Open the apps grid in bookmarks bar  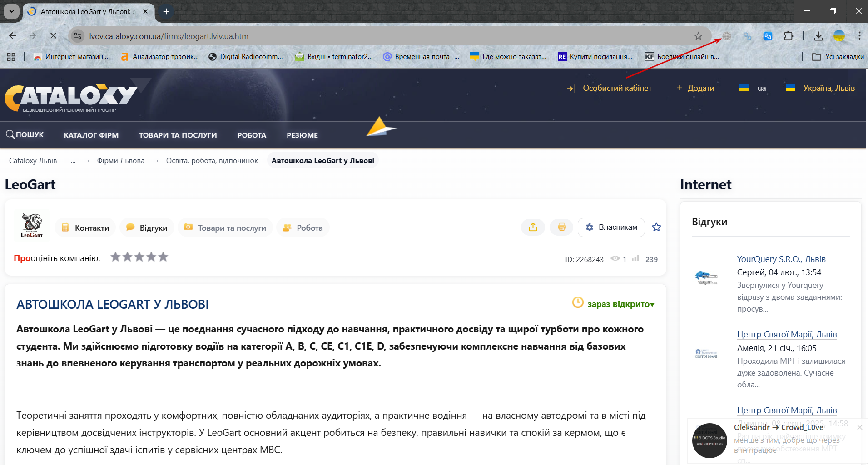pyautogui.click(x=11, y=57)
